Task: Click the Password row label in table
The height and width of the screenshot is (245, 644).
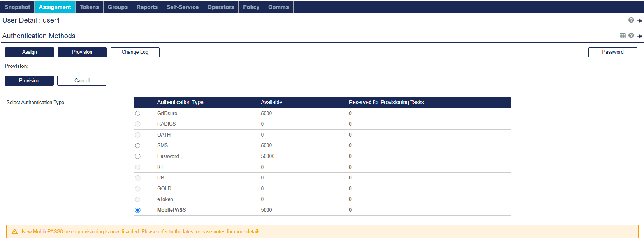Action: (168, 156)
